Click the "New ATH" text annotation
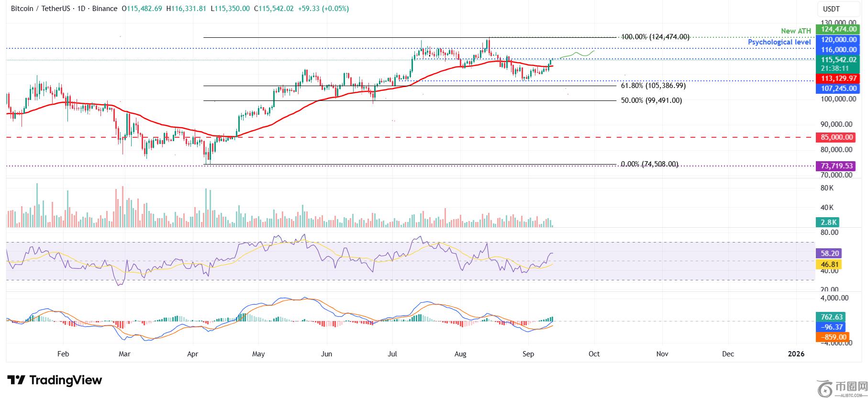The width and height of the screenshot is (868, 398). [796, 31]
